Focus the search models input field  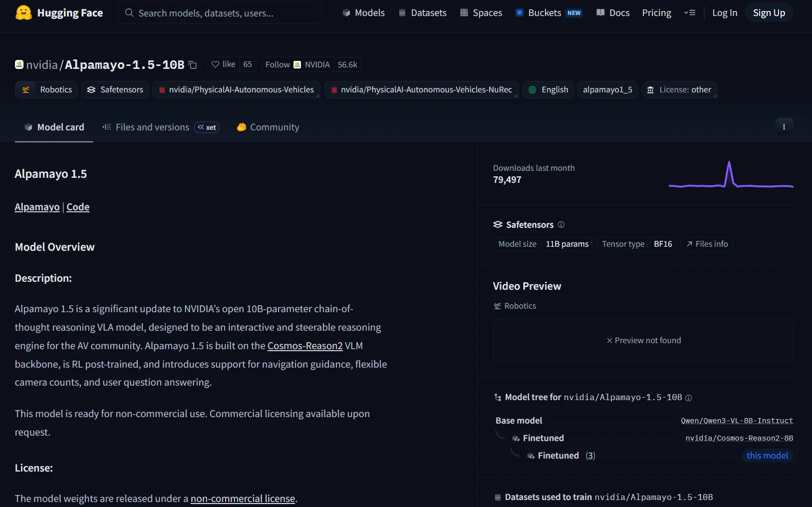pos(220,13)
